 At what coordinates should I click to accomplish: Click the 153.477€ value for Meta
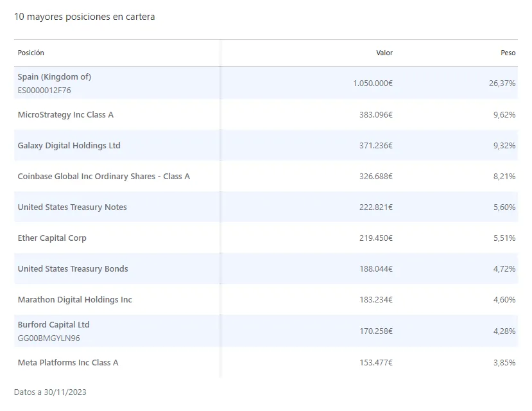(375, 363)
